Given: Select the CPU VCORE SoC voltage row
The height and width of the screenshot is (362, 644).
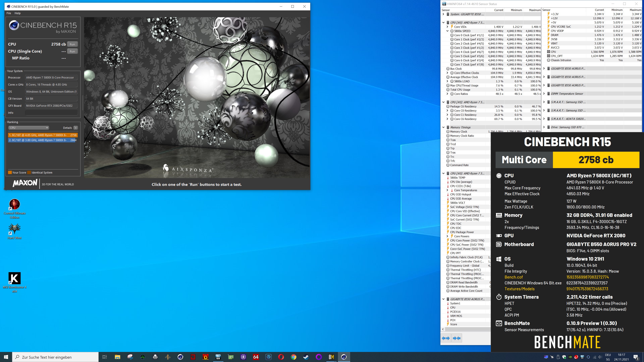Looking at the screenshot, I should [x=592, y=27].
